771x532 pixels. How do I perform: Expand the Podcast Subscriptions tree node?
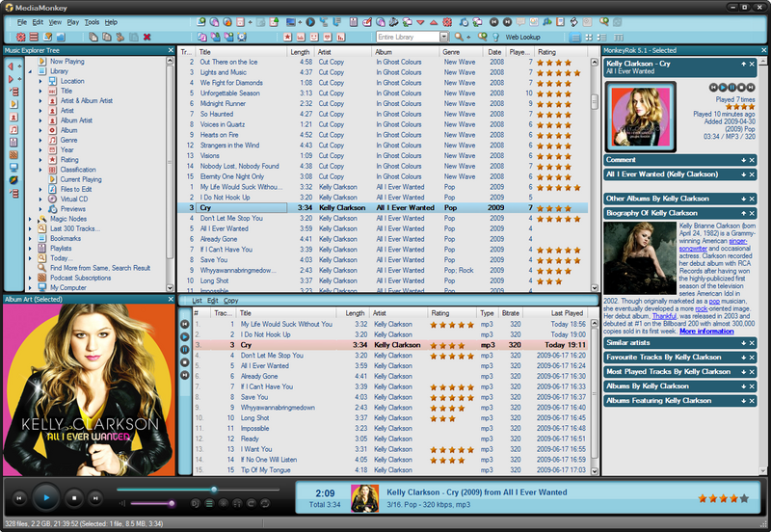click(31, 278)
